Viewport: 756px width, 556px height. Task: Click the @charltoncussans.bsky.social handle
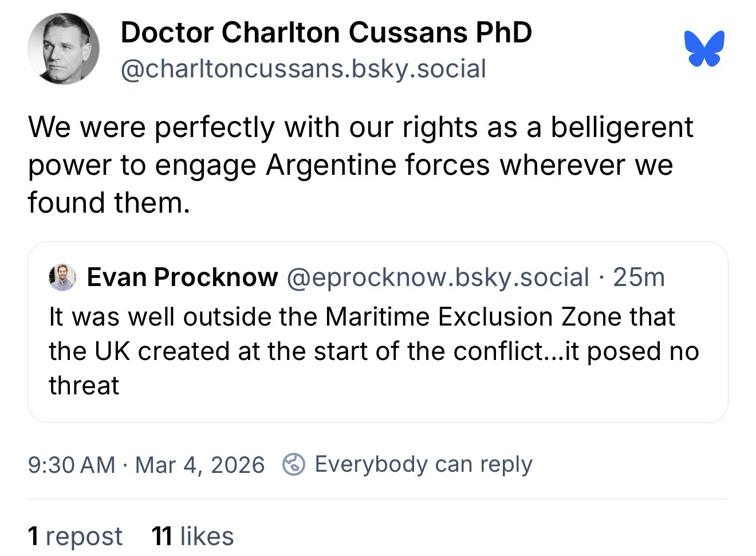click(303, 69)
